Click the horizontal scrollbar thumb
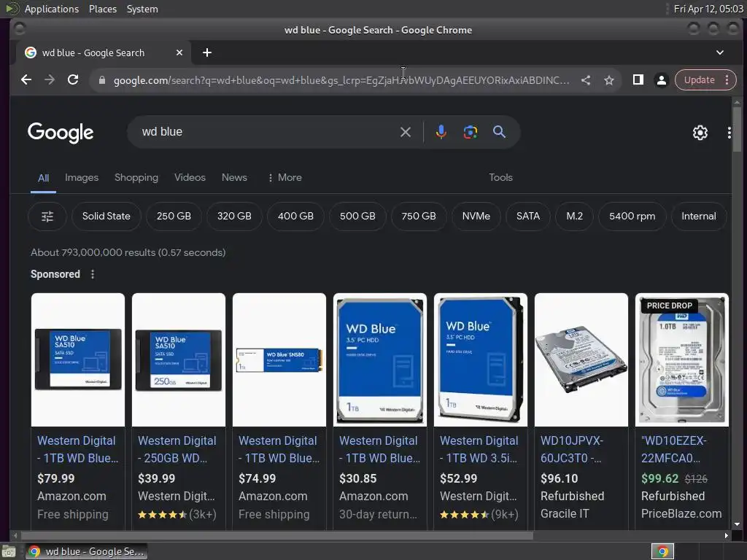The image size is (747, 560). pyautogui.click(x=276, y=535)
